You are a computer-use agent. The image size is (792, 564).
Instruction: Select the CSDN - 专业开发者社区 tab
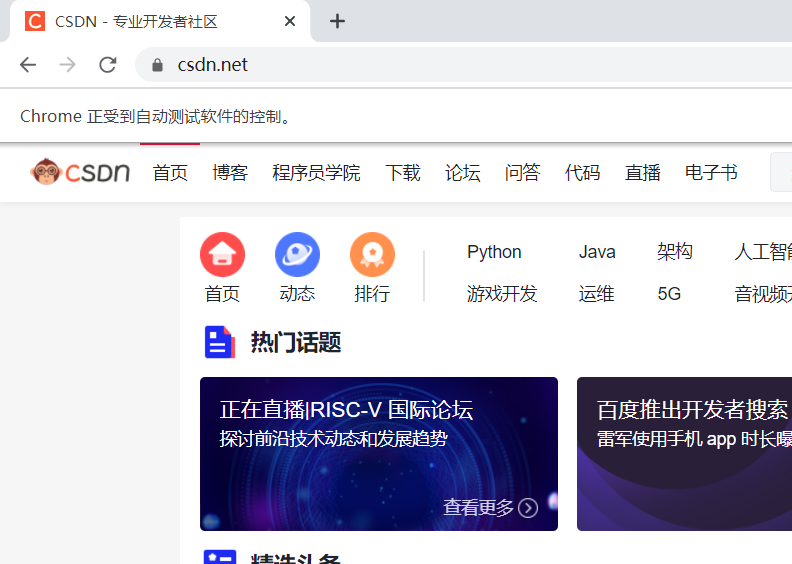click(x=160, y=21)
